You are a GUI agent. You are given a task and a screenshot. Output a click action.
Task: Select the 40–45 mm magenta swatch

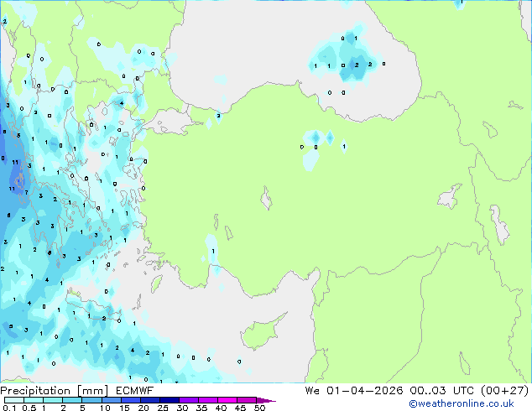[x=227, y=400]
